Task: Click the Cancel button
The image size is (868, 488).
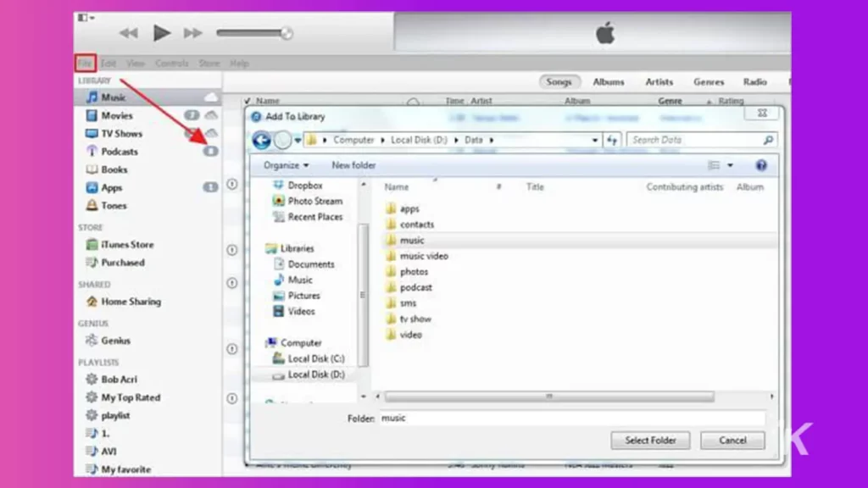Action: pyautogui.click(x=732, y=441)
